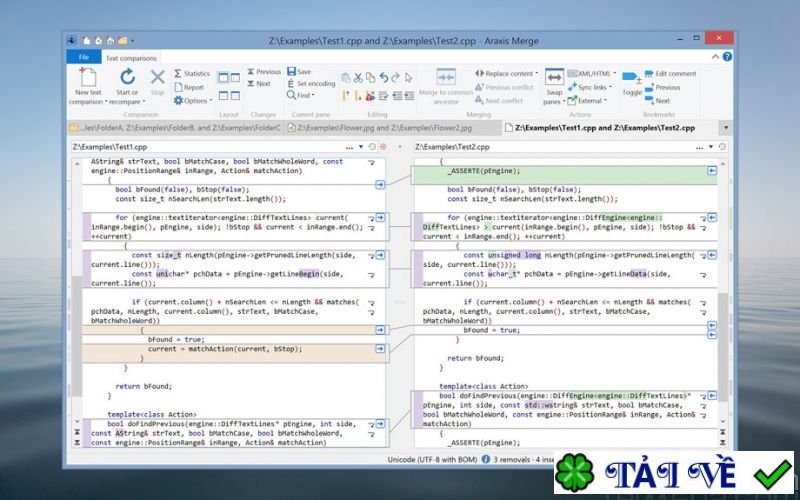Click the New text comparison icon
800x500 pixels.
click(88, 77)
